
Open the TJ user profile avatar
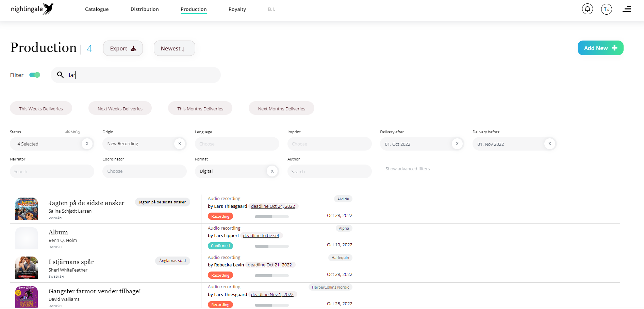click(606, 9)
